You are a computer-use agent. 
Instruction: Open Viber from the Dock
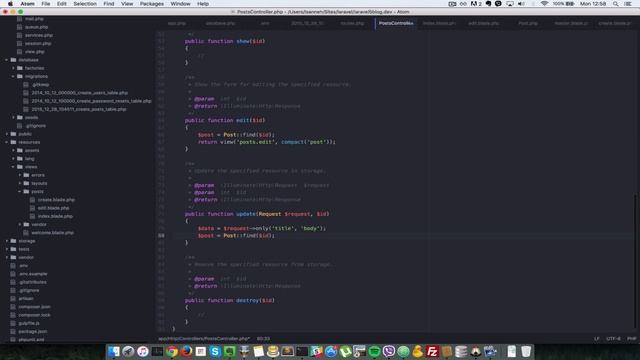(x=389, y=351)
